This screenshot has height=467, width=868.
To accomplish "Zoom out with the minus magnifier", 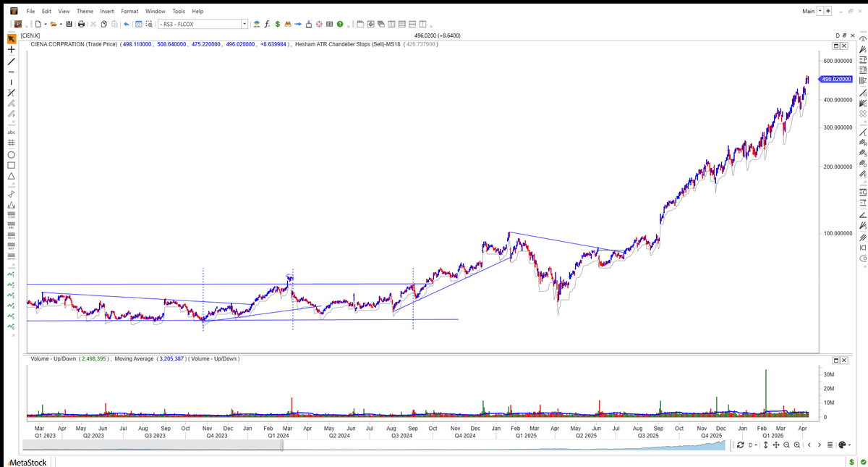I will point(786,445).
